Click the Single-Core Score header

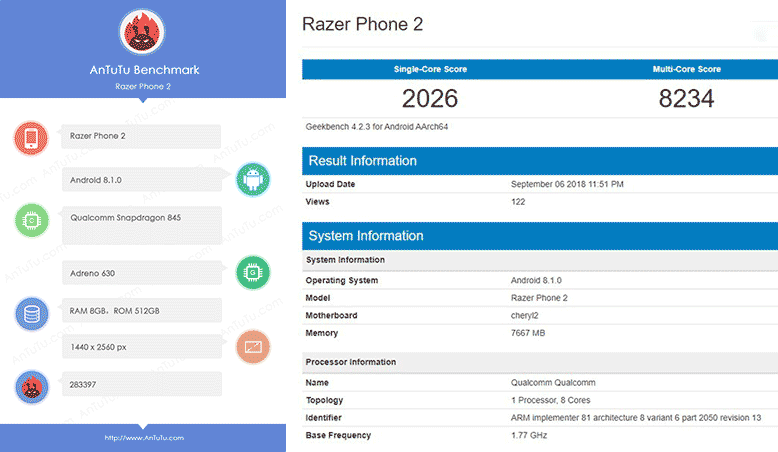tap(430, 69)
